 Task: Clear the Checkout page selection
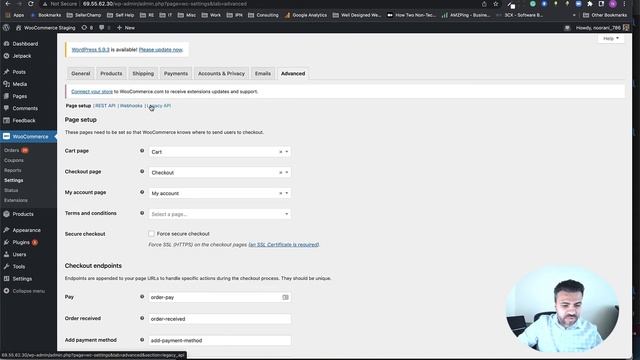point(280,173)
